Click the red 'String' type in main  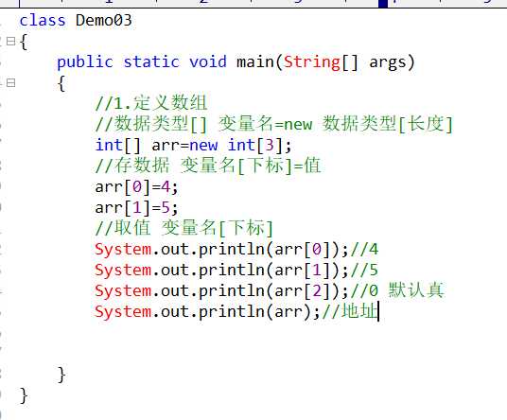pos(312,62)
